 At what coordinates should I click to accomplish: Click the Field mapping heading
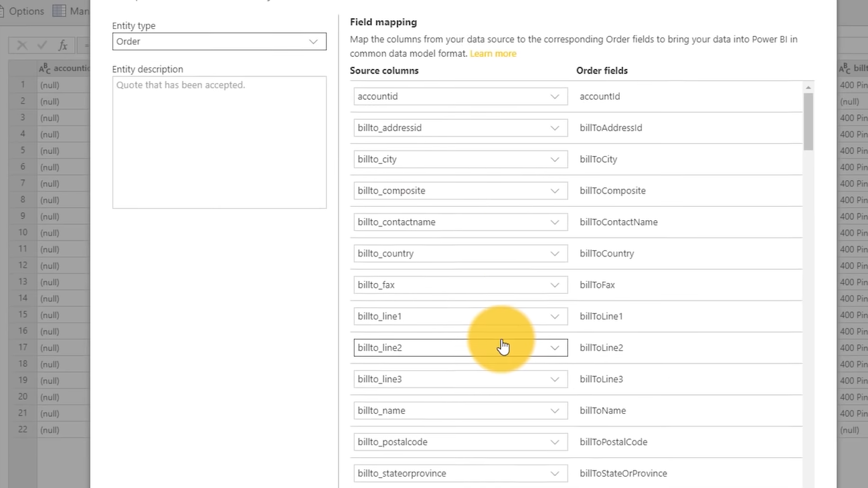click(x=383, y=23)
